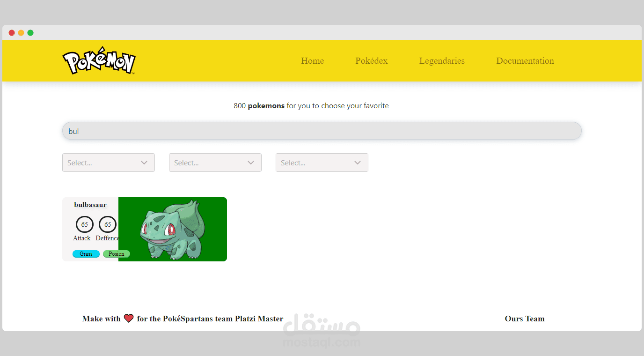Click the "Make with" footer text
Viewport: 644px width, 356px height.
(102, 319)
